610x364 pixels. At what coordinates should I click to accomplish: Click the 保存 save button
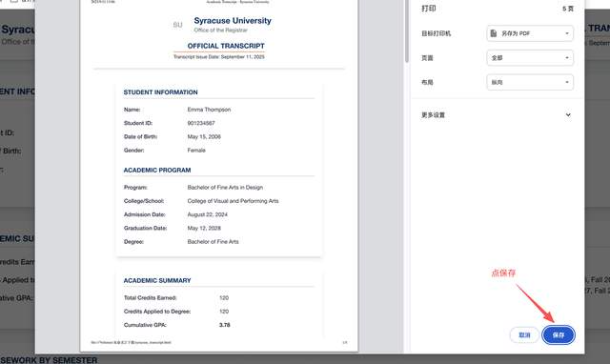(559, 334)
